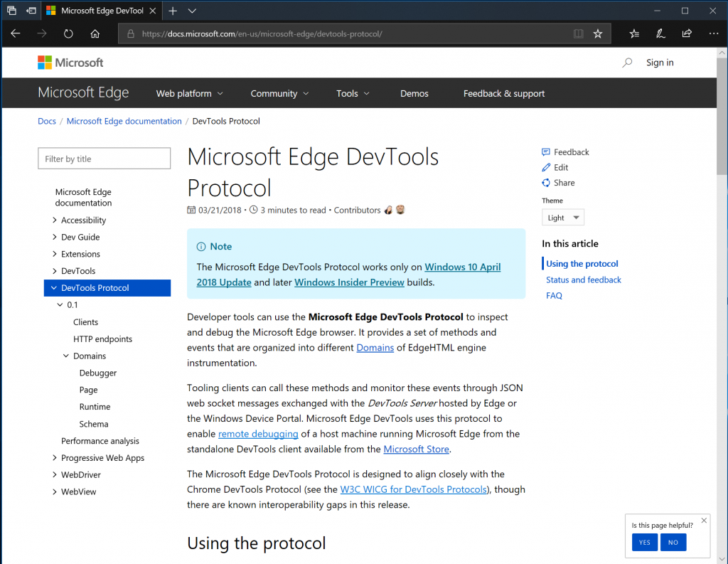Click the Microsoft Edge site title
Screen dimensions: 728x564
tap(83, 92)
